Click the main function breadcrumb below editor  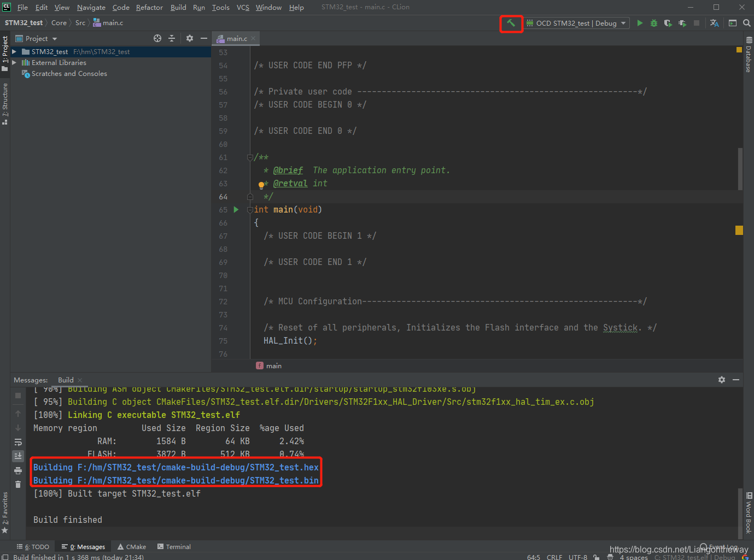(269, 366)
